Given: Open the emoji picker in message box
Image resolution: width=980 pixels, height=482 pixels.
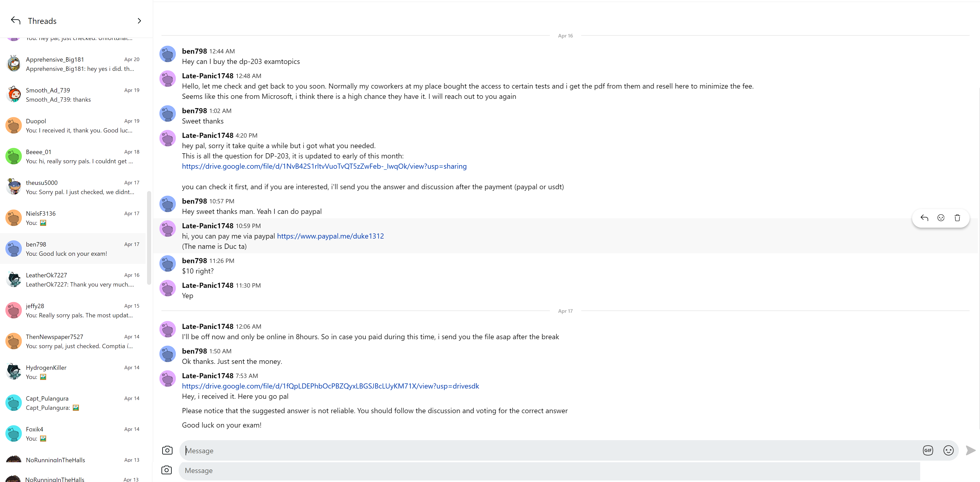Looking at the screenshot, I should pos(948,450).
